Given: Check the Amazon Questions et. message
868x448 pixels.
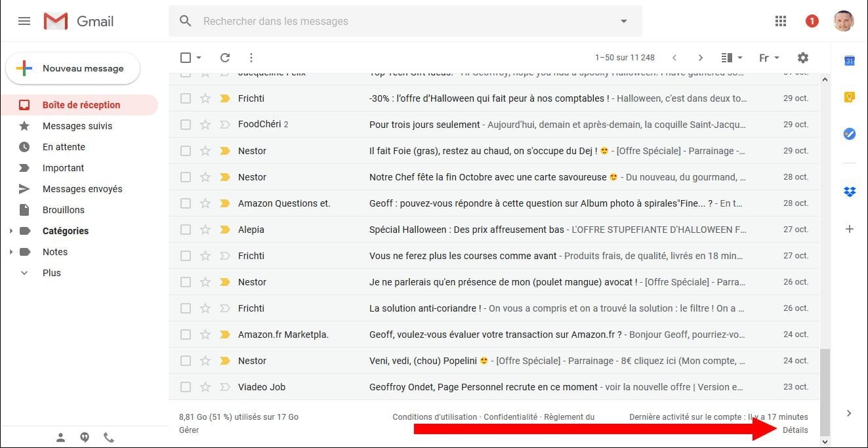Looking at the screenshot, I should click(186, 203).
